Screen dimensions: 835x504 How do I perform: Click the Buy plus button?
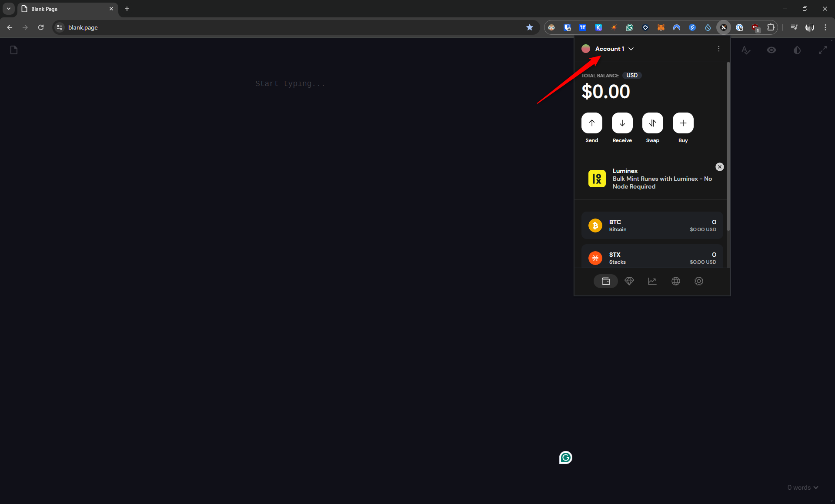click(683, 123)
